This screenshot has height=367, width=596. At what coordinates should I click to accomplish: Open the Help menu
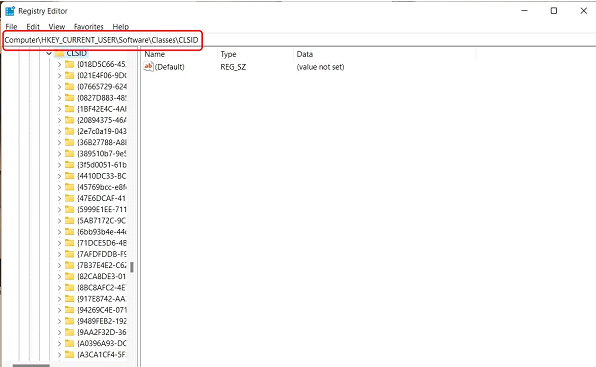point(120,27)
